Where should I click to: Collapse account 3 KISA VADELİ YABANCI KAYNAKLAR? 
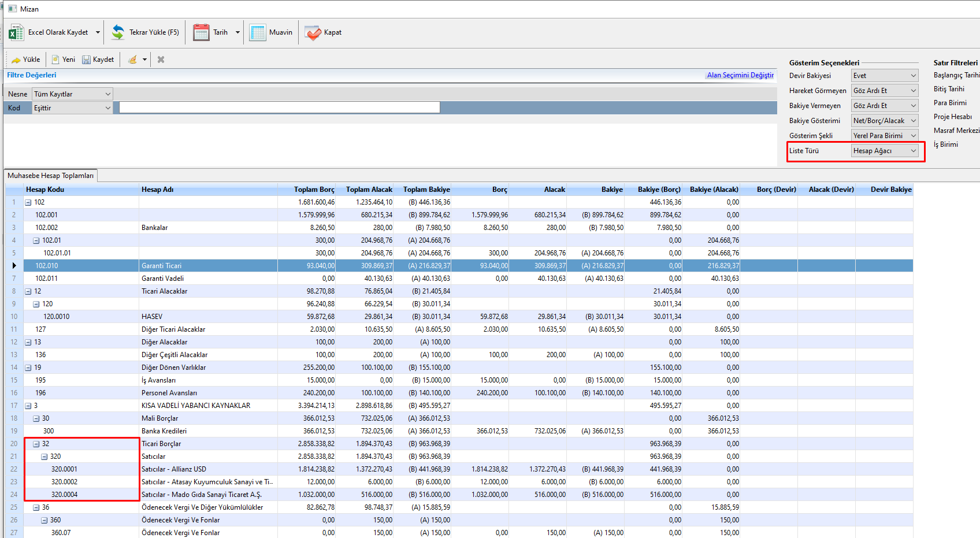tap(28, 406)
